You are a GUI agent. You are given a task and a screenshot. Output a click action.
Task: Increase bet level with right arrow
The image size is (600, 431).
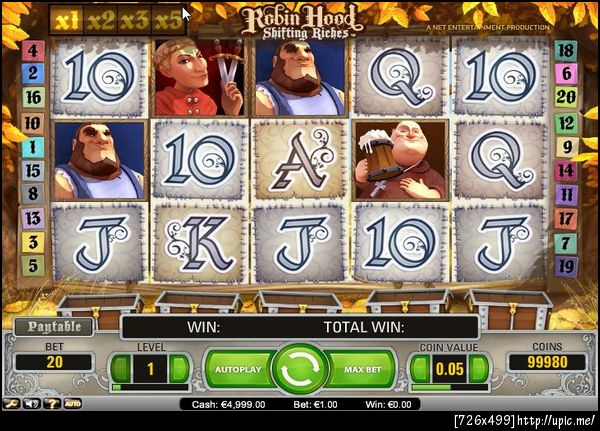(179, 369)
